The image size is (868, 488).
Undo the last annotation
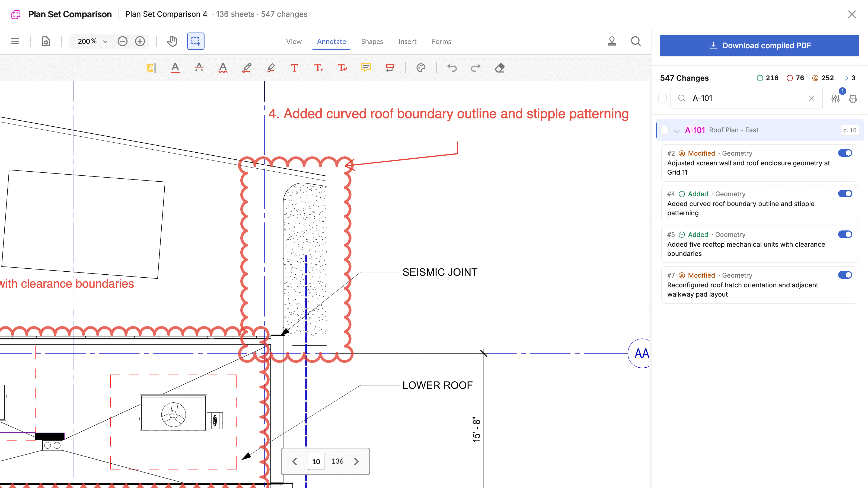point(452,68)
